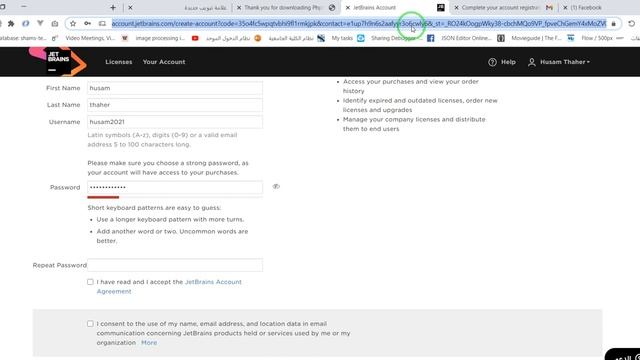Click the padlock site info icon
This screenshot has width=640, height=360.
click(613, 24)
